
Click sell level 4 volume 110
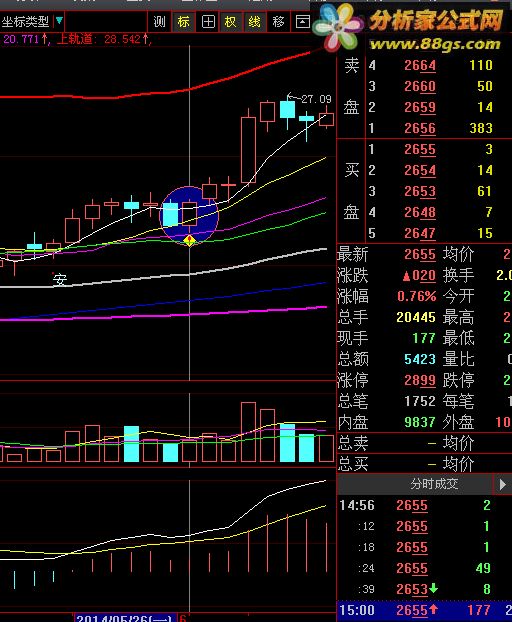pos(481,65)
